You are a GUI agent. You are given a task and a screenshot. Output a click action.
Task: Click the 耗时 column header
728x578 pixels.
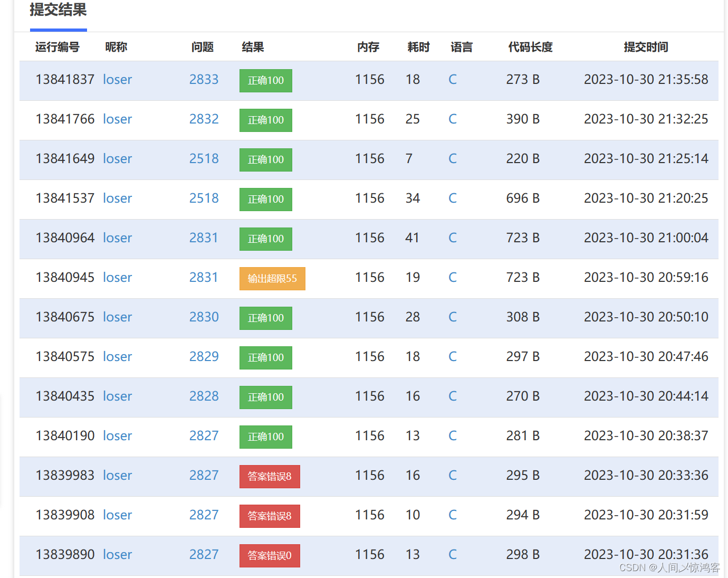click(x=419, y=47)
